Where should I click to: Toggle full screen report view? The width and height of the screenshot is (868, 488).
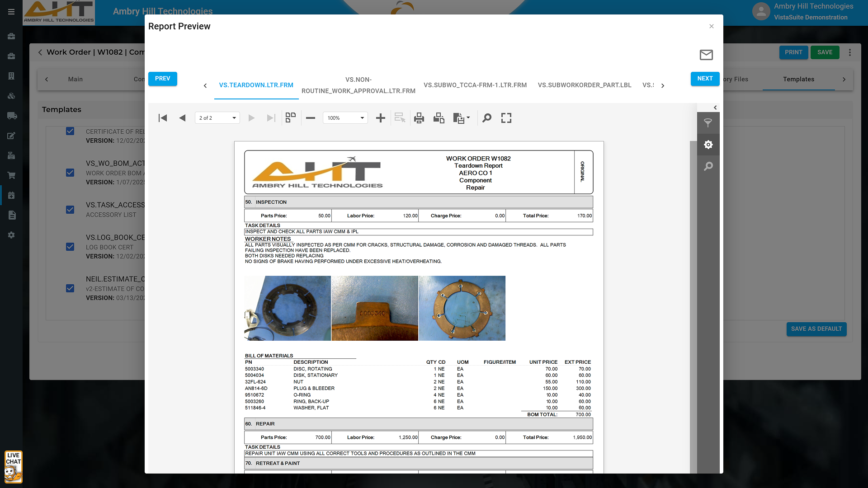(x=506, y=118)
